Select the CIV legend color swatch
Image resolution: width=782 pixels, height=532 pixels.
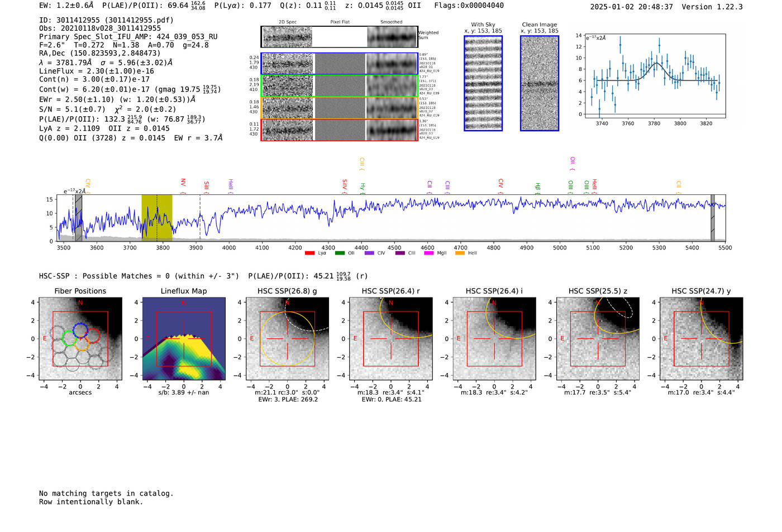[x=369, y=253]
